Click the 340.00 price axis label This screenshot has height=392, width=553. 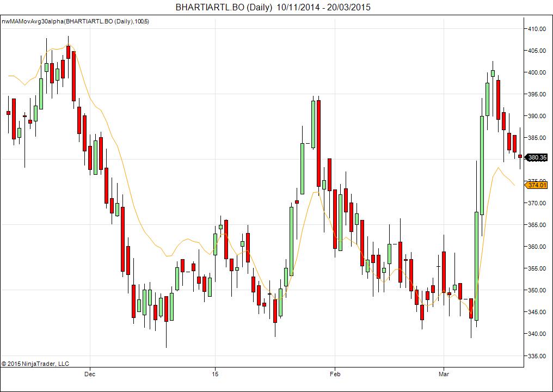537,334
